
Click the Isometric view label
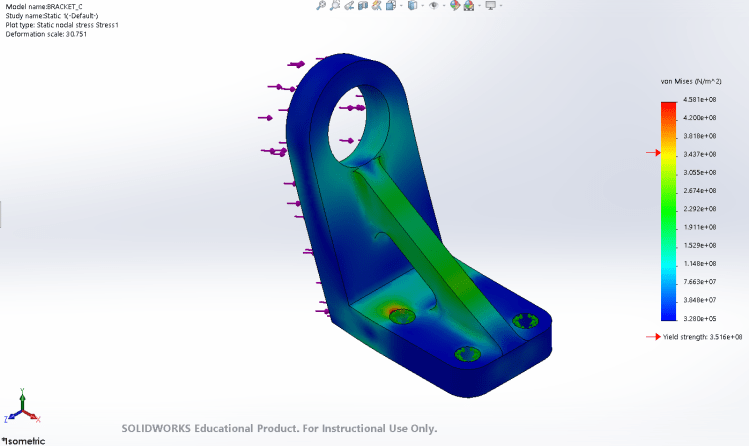click(24, 439)
